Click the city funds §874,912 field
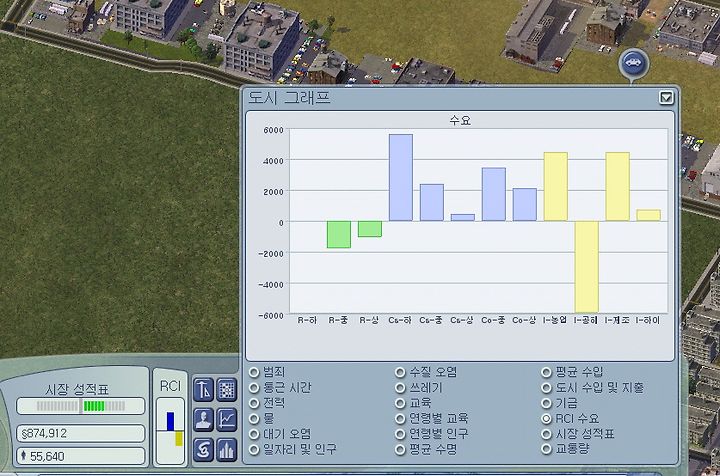This screenshot has height=476, width=720. (81, 433)
